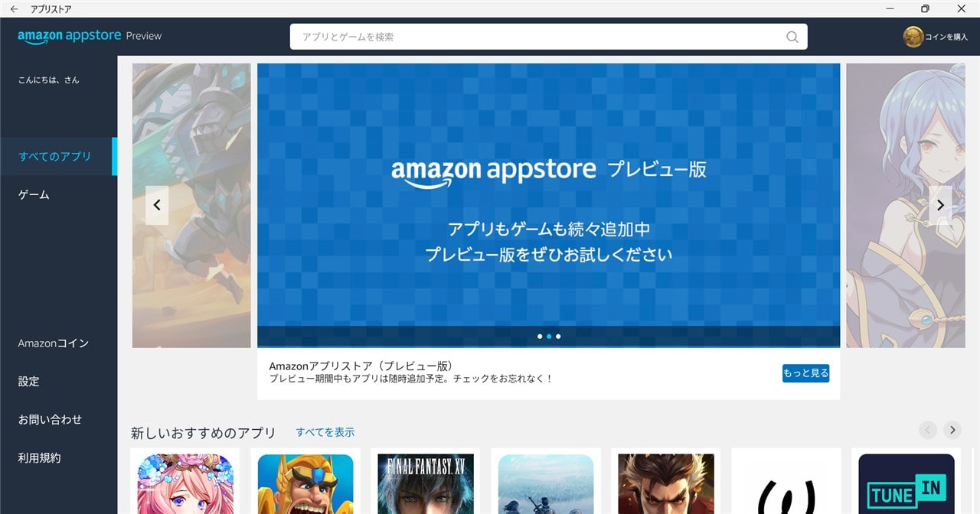Image resolution: width=980 pixels, height=514 pixels.
Task: Open the Amazon coin purchase icon
Action: tap(913, 37)
